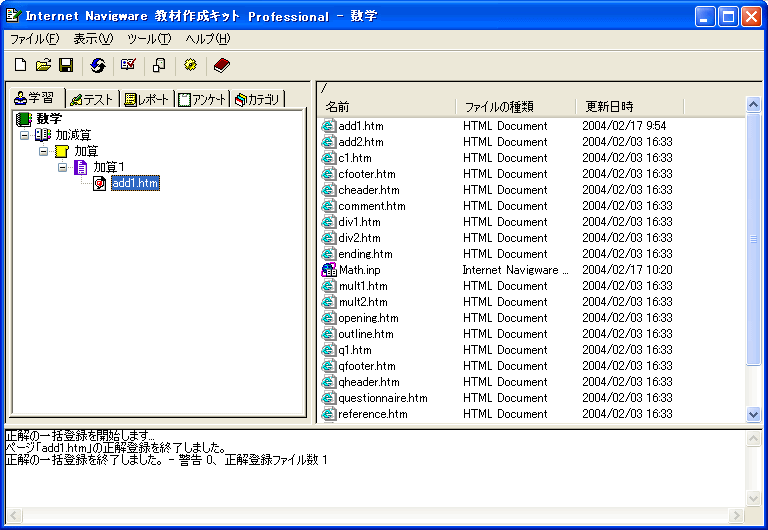Viewport: 768px width, 530px height.
Task: Collapse the 加減算 tree node
Action: point(24,134)
